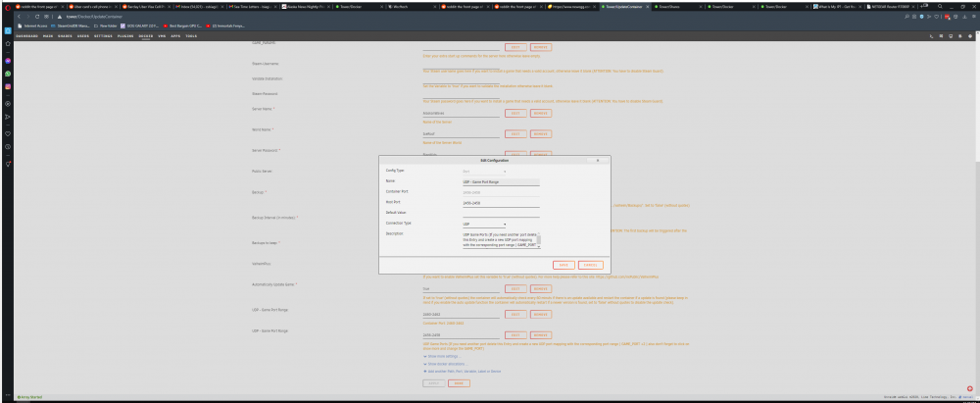Open Messenger in the Opera sidebar
Image resolution: width=980 pixels, height=403 pixels.
(8, 62)
